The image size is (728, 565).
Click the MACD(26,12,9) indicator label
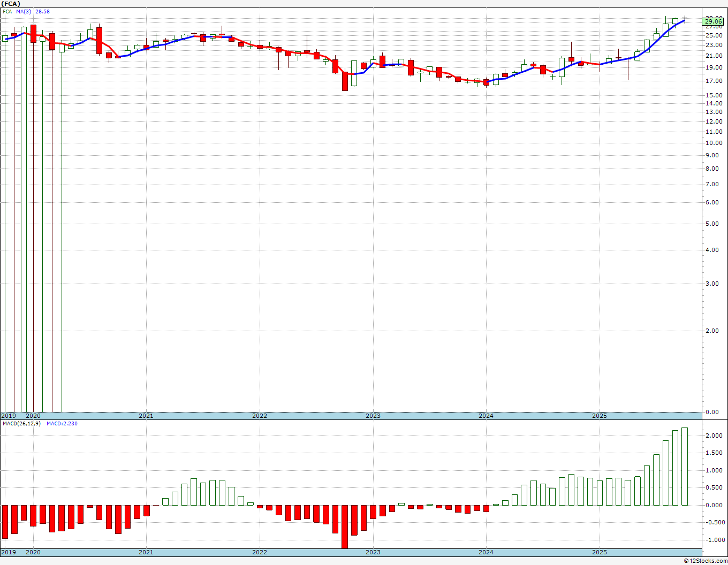21,424
